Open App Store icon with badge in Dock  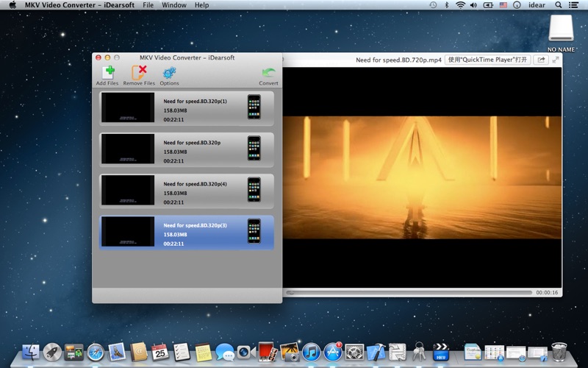(333, 353)
